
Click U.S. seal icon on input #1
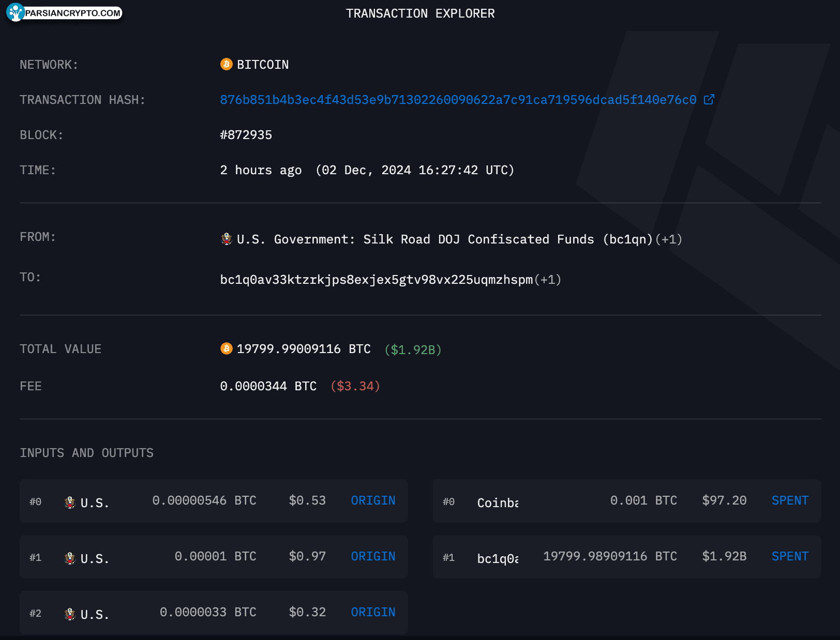coord(70,558)
